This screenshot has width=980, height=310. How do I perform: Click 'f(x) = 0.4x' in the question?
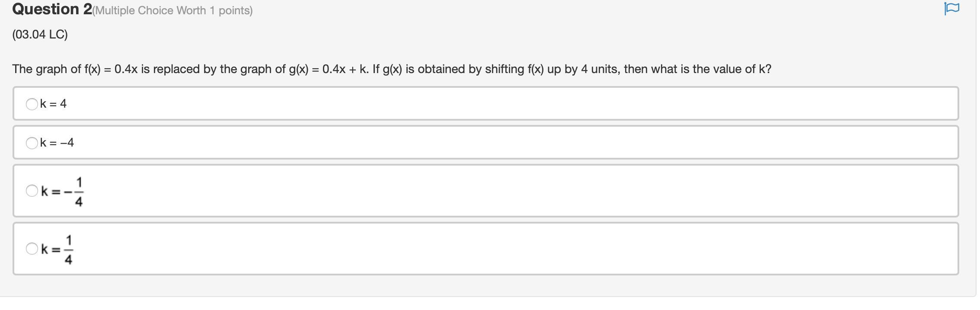(x=111, y=69)
